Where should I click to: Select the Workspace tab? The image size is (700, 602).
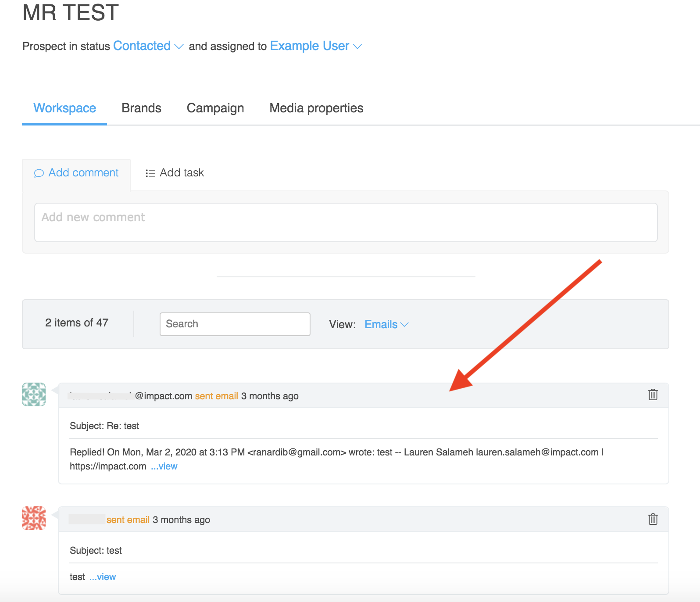click(64, 108)
